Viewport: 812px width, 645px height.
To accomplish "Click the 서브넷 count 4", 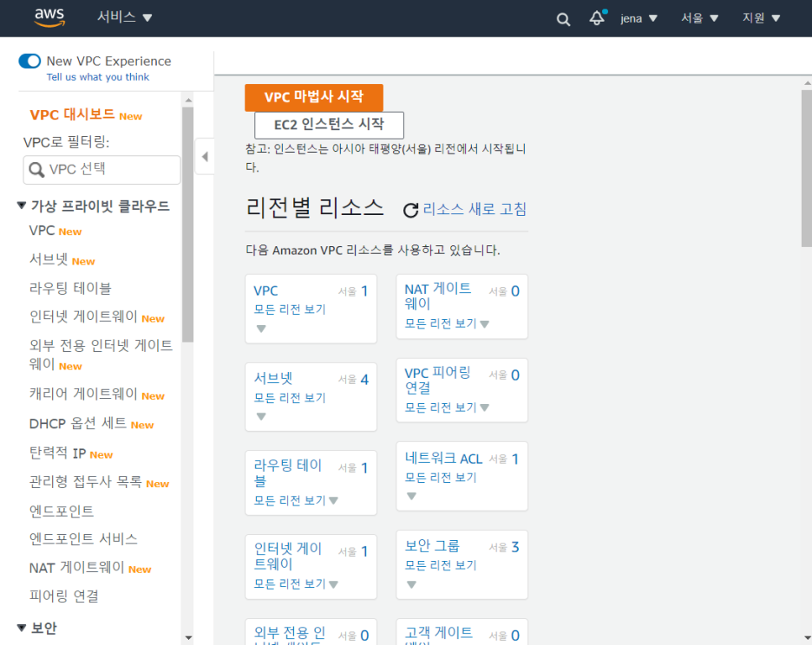I will (364, 380).
